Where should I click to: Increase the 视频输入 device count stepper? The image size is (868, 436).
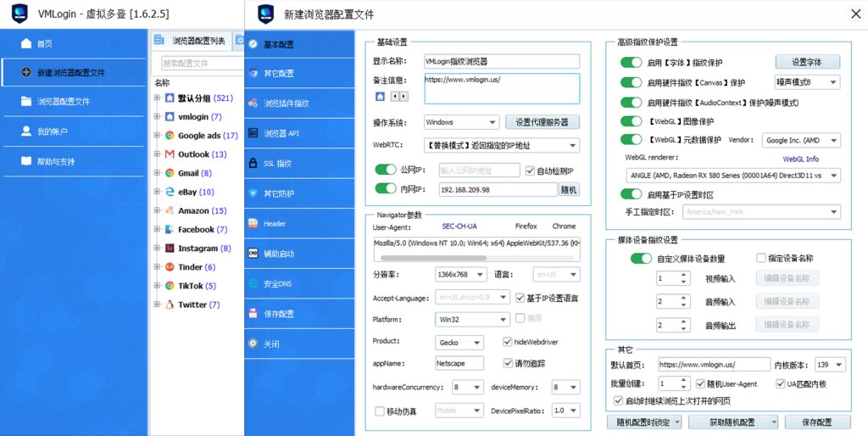point(685,275)
